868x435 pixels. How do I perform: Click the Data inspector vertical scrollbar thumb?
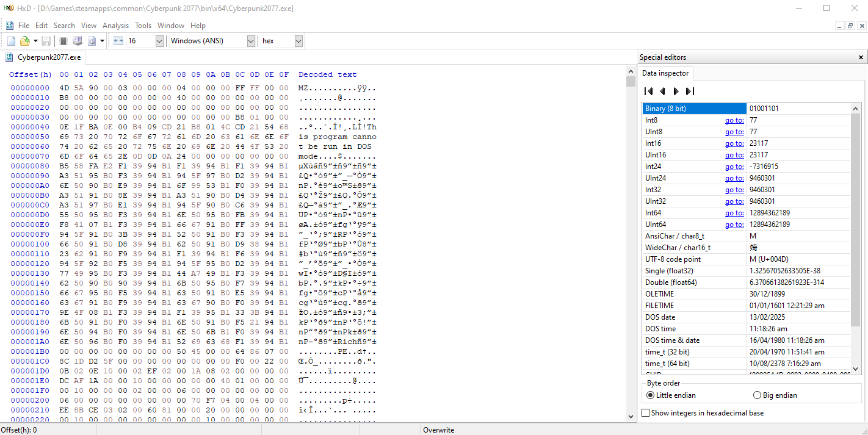coord(856,220)
